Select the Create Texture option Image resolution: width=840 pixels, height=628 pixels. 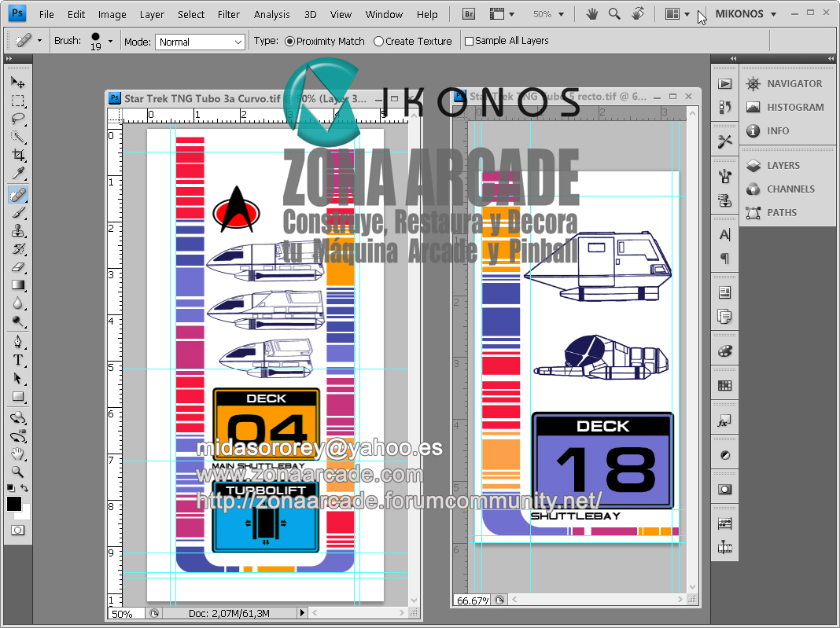coord(378,42)
